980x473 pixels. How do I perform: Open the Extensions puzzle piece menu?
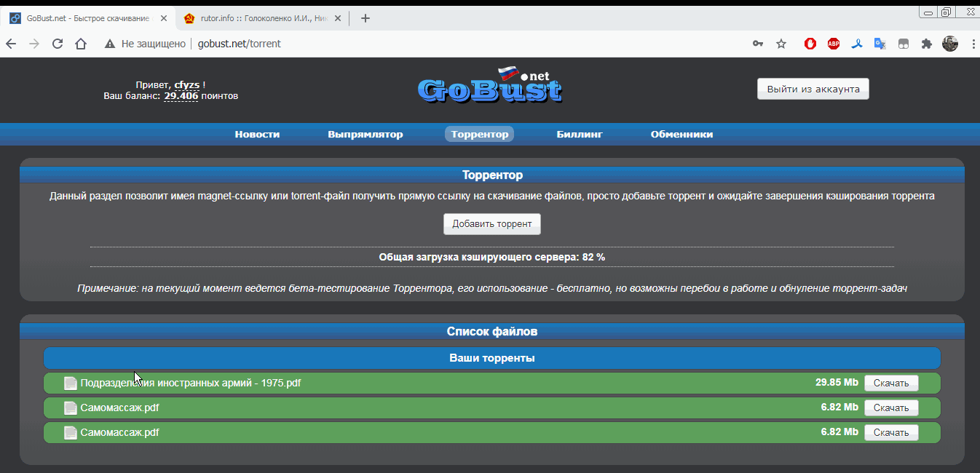[x=926, y=44]
